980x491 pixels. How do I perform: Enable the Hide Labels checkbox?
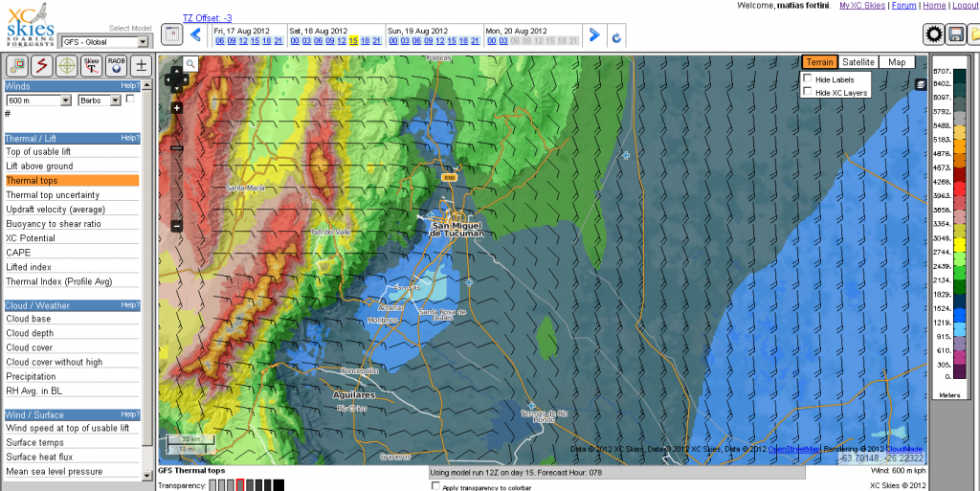[809, 78]
